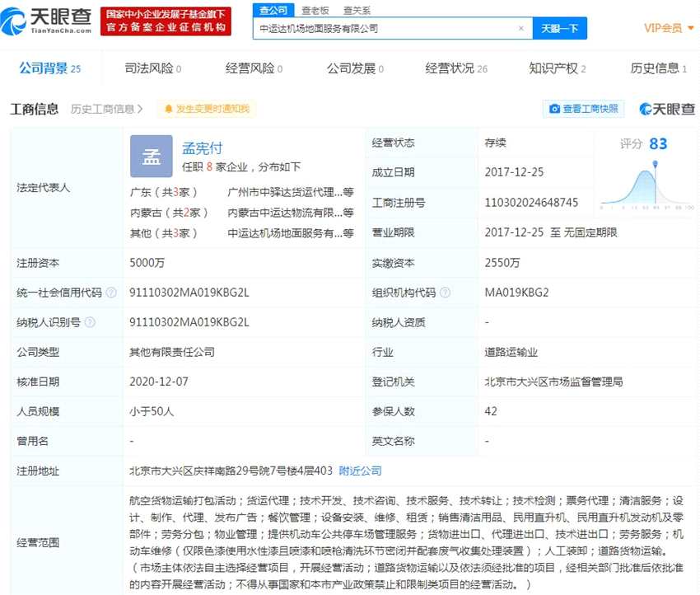This screenshot has height=595, width=700.
Task: Select insured count value 42
Action: pyautogui.click(x=491, y=411)
